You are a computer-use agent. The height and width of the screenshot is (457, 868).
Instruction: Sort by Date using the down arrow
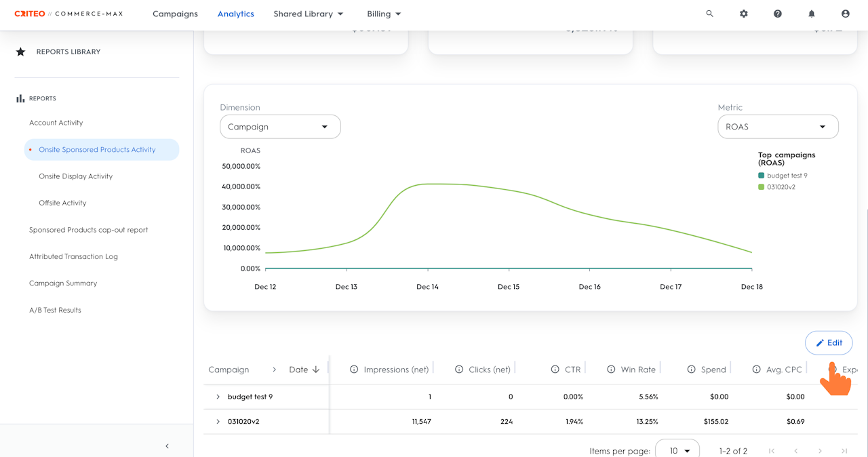click(316, 370)
